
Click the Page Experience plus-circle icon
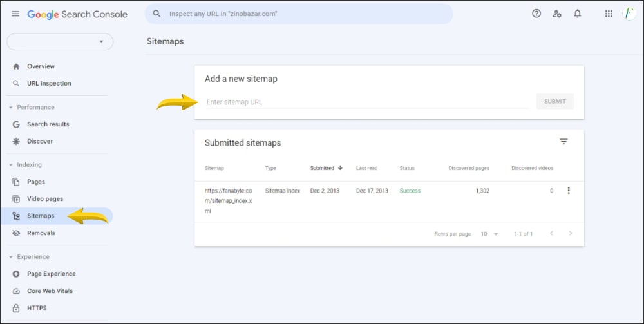(x=16, y=274)
